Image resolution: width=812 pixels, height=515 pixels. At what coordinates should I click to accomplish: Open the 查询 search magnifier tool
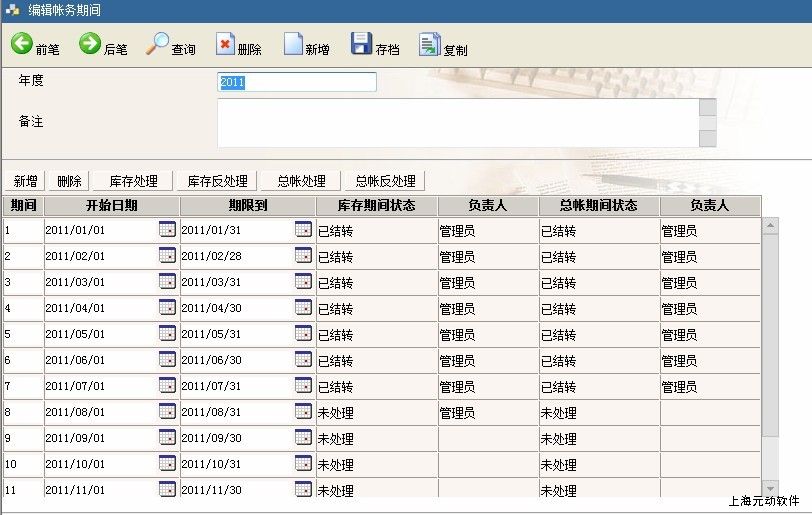(158, 45)
